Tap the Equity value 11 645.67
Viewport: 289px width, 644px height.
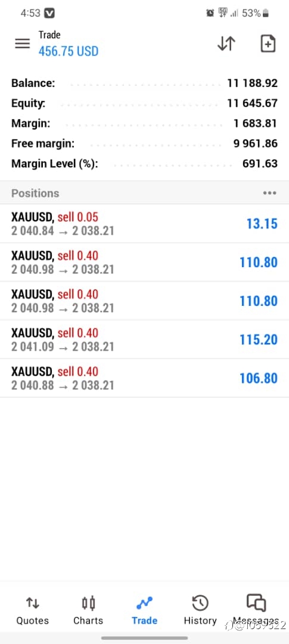(x=253, y=103)
